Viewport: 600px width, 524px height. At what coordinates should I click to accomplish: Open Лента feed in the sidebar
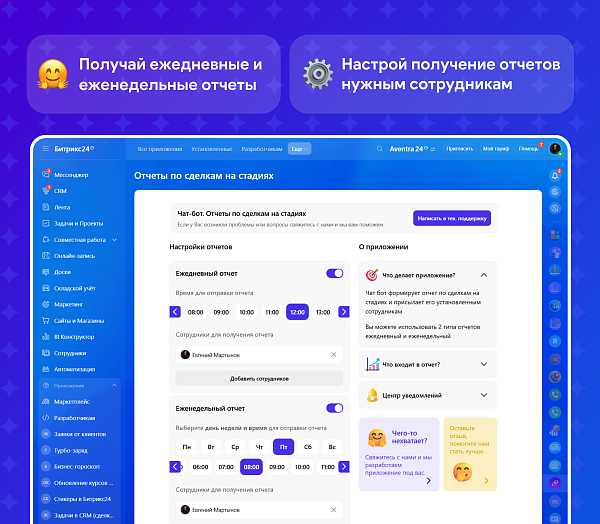pyautogui.click(x=62, y=207)
